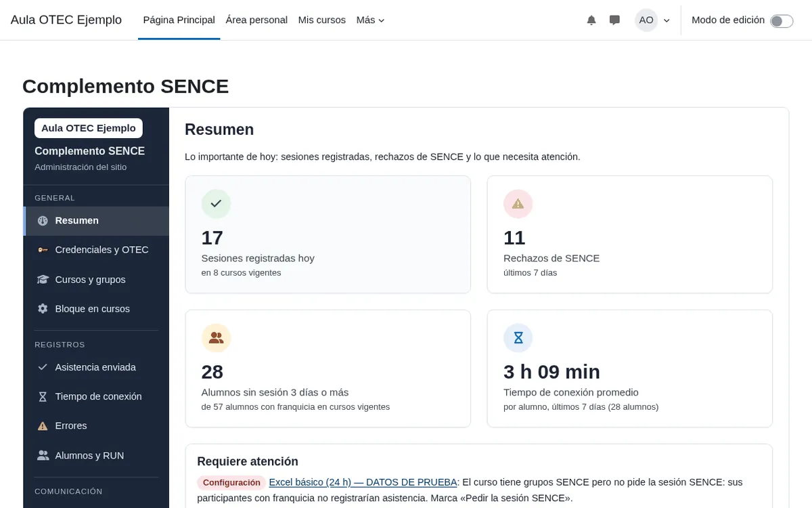Open the notifications bell icon
This screenshot has width=812, height=508.
(x=591, y=20)
